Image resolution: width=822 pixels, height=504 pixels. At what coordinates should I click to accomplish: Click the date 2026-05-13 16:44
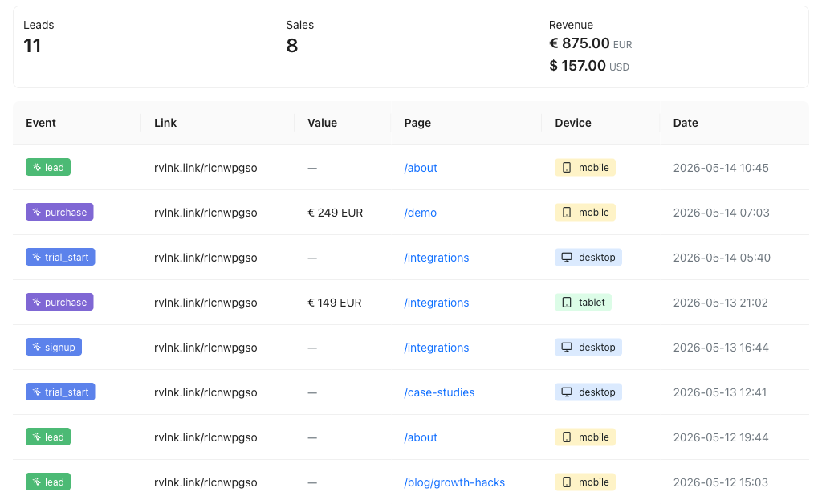click(x=721, y=348)
